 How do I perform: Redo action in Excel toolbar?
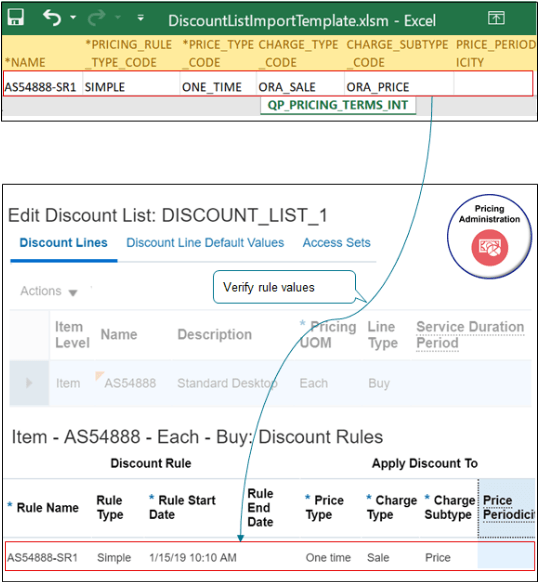[97, 18]
